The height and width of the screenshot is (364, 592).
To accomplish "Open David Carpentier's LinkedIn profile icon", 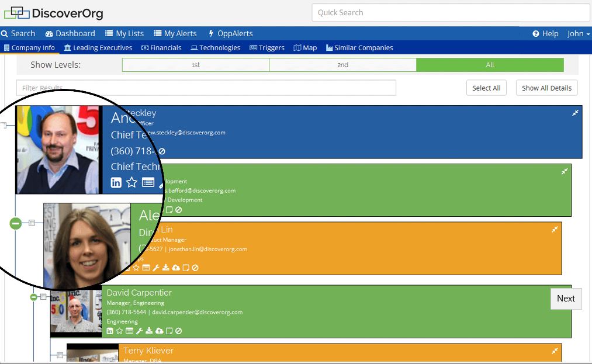I will [110, 331].
